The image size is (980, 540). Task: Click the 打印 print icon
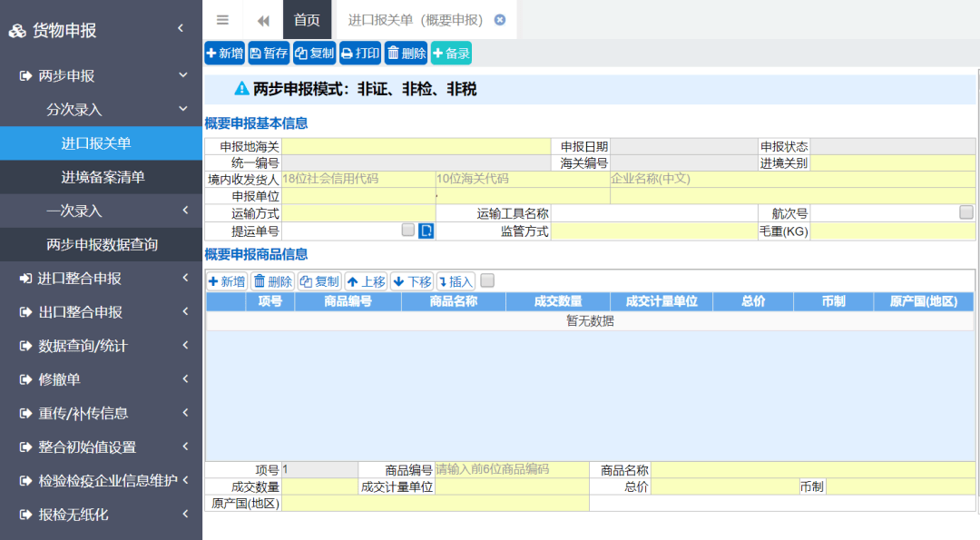click(x=360, y=53)
